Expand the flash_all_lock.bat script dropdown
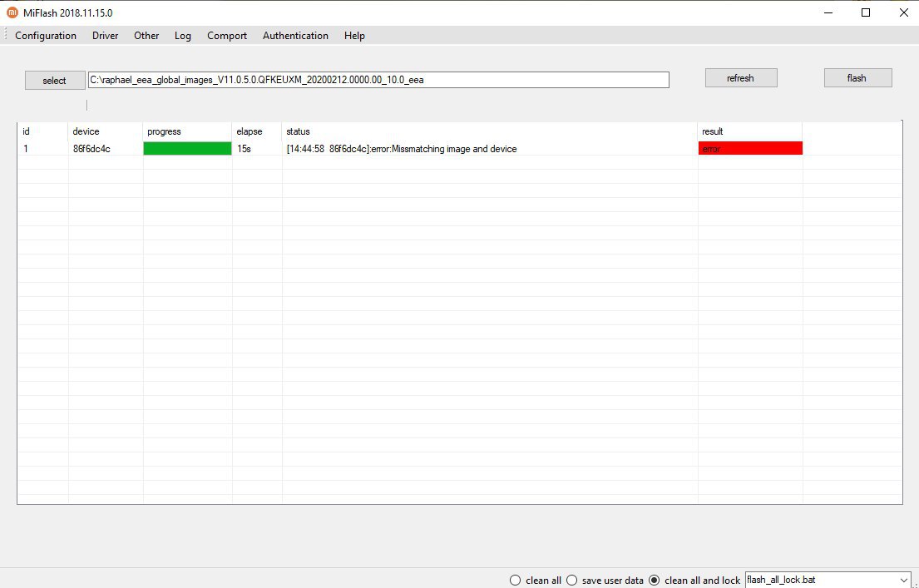This screenshot has height=588, width=919. click(903, 581)
